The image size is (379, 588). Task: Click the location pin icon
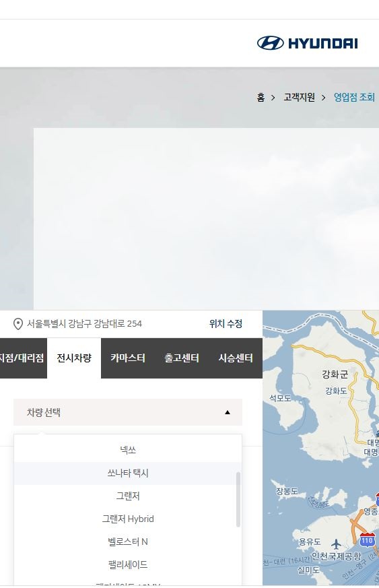(18, 324)
